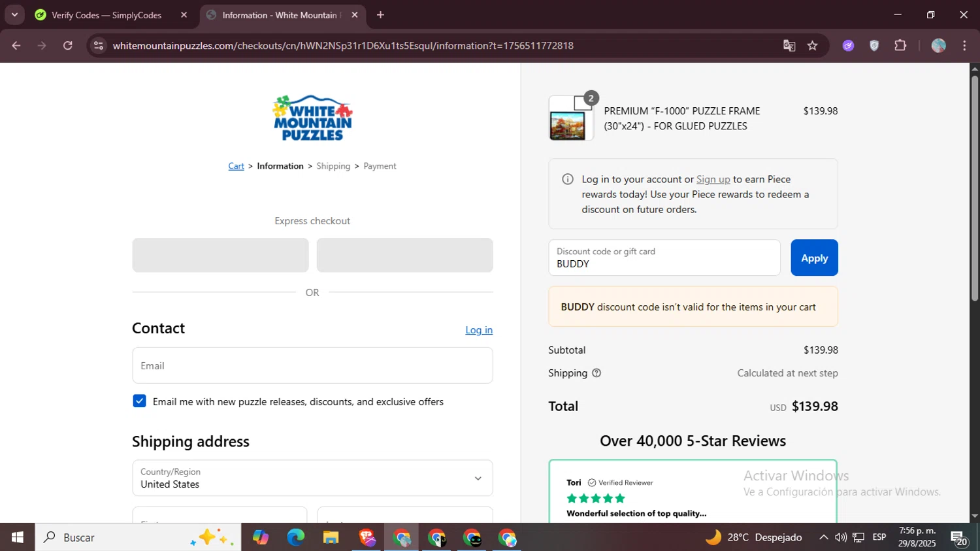Click the page vertical scrollbar
Image resolution: width=980 pixels, height=551 pixels.
point(975,188)
